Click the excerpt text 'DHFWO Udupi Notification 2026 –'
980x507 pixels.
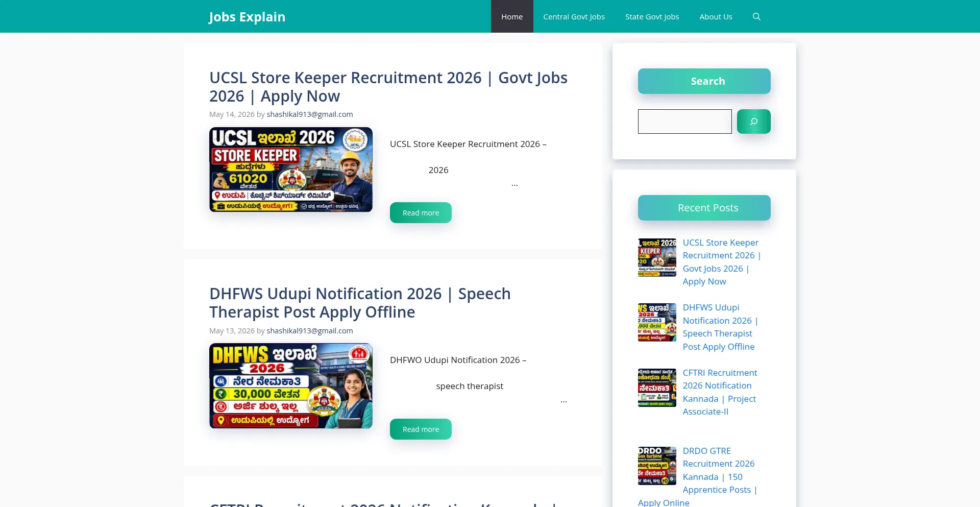[x=458, y=360]
